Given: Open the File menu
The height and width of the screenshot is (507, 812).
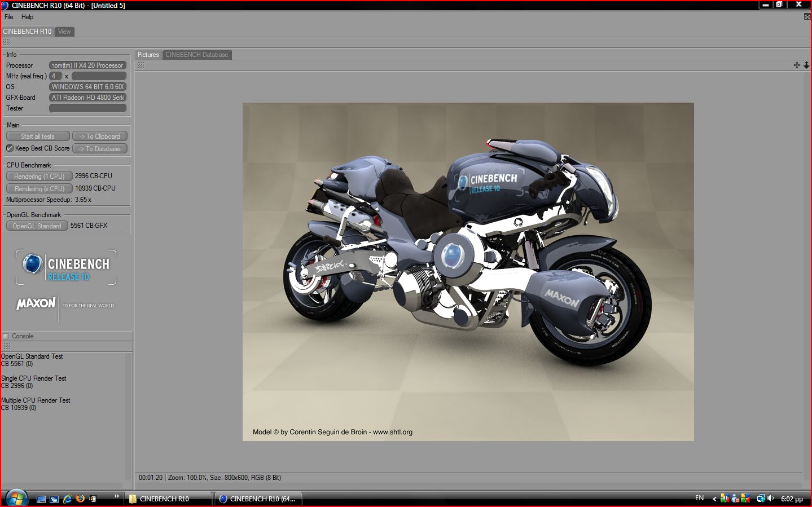Looking at the screenshot, I should 9,17.
